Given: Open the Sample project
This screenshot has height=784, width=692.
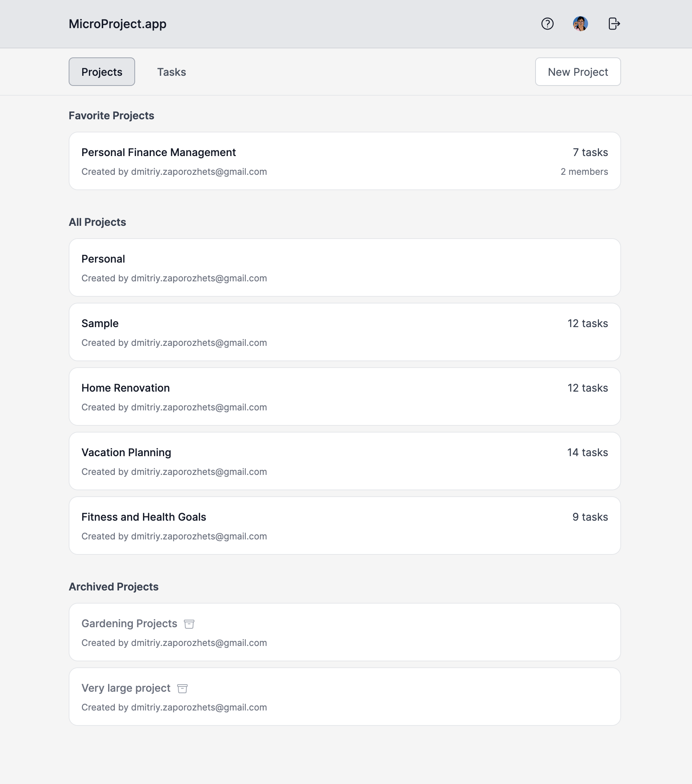Looking at the screenshot, I should tap(100, 324).
